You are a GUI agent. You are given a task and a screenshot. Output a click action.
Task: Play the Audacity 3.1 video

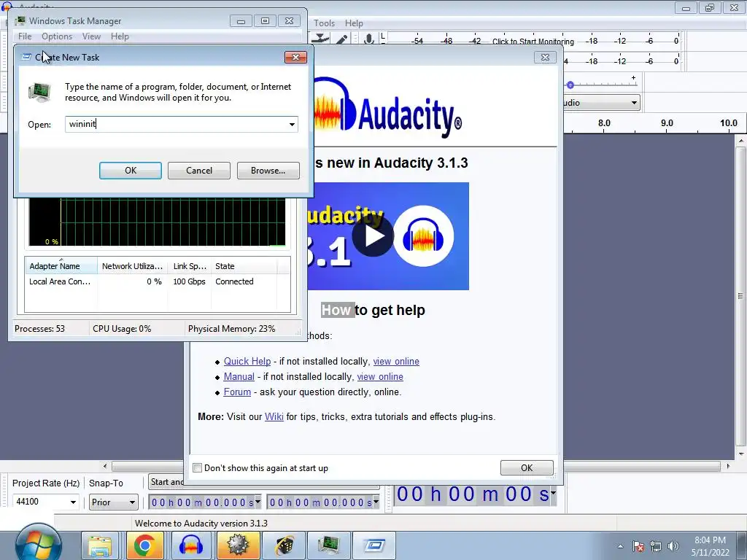[373, 236]
